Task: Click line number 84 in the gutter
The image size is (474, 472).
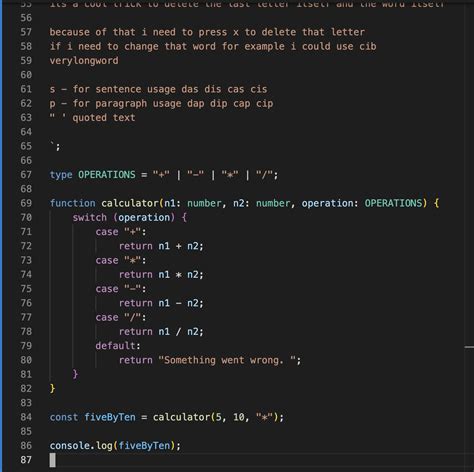Action: coord(26,417)
